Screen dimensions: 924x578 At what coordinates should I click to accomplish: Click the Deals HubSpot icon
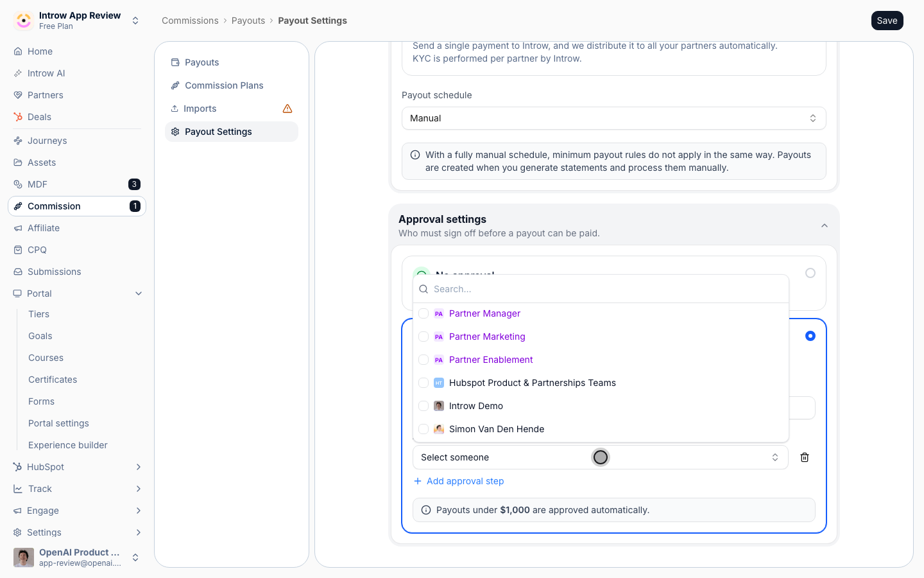point(18,117)
